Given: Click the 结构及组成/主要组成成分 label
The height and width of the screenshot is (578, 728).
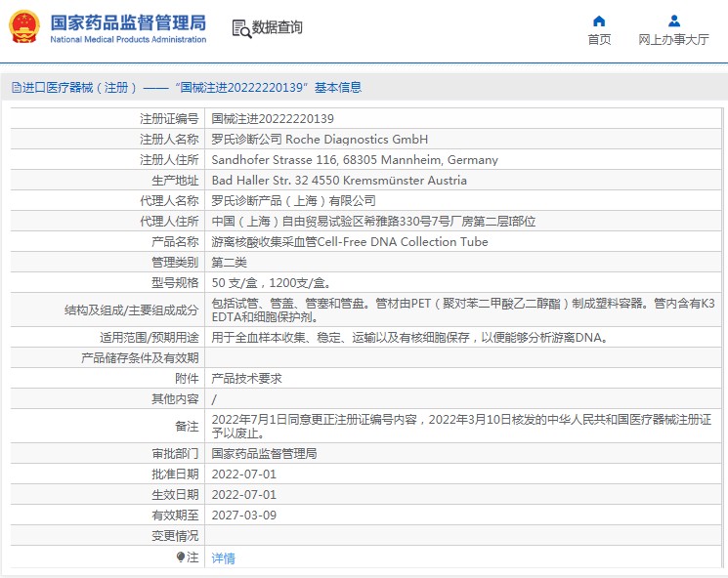Looking at the screenshot, I should click(x=131, y=310).
